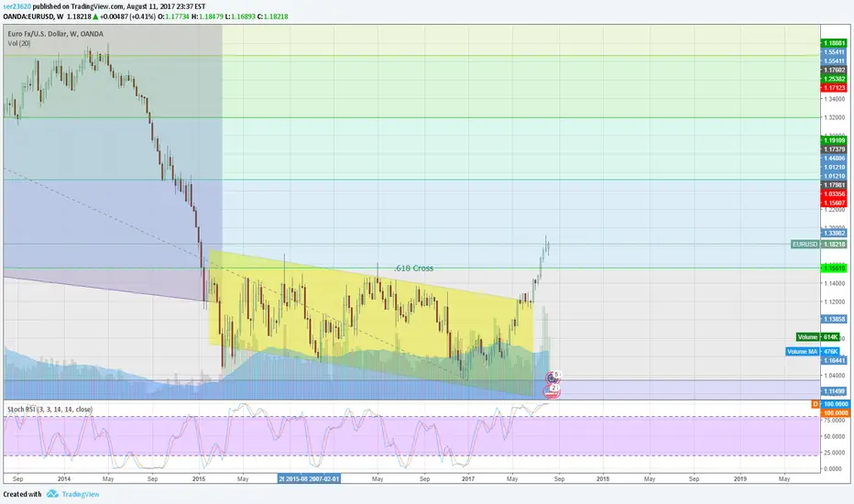This screenshot has width=854, height=504.
Task: Click the 0.0000 oscillator axis tick
Action: click(x=834, y=468)
